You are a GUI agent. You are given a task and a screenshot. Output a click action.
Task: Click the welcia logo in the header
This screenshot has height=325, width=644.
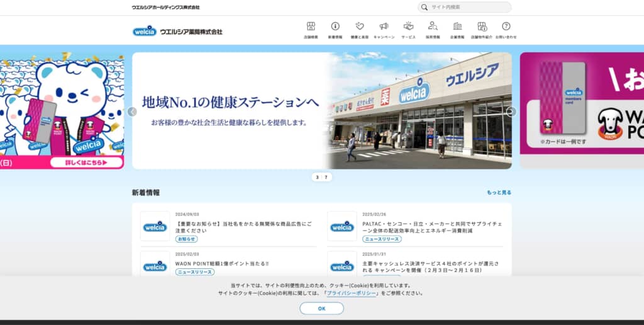pos(145,31)
